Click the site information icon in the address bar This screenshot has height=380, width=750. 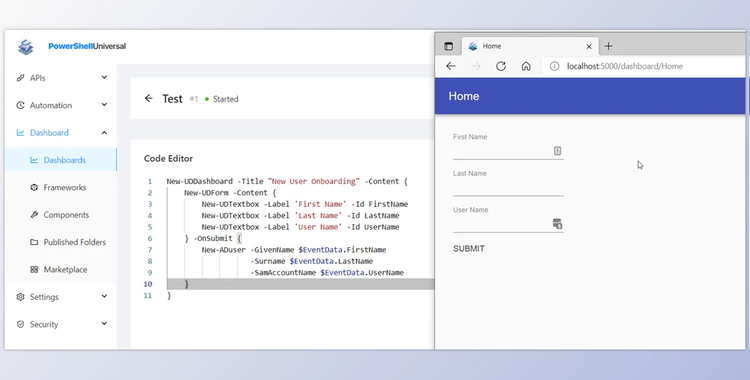(554, 66)
